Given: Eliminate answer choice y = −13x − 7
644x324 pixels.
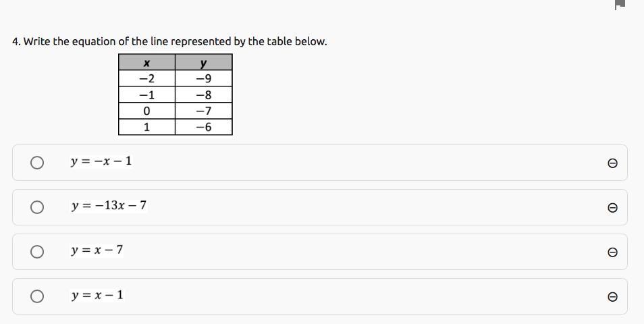Looking at the screenshot, I should pyautogui.click(x=612, y=208).
